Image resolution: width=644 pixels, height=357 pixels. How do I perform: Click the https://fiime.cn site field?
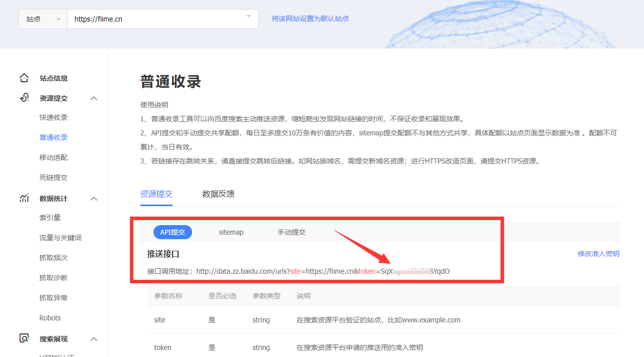coord(163,19)
